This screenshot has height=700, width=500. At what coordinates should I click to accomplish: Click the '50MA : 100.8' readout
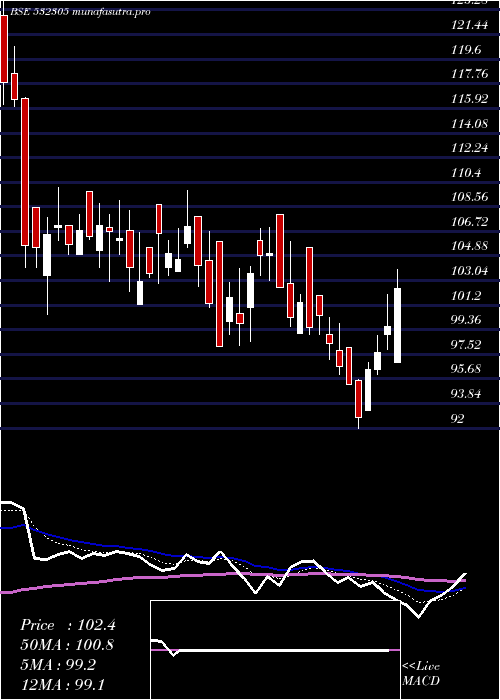(x=67, y=645)
